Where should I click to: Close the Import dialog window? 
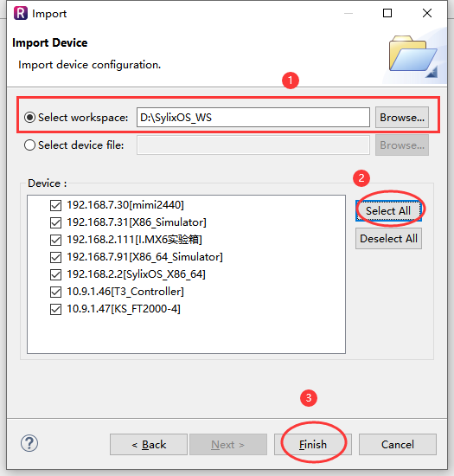pyautogui.click(x=427, y=13)
